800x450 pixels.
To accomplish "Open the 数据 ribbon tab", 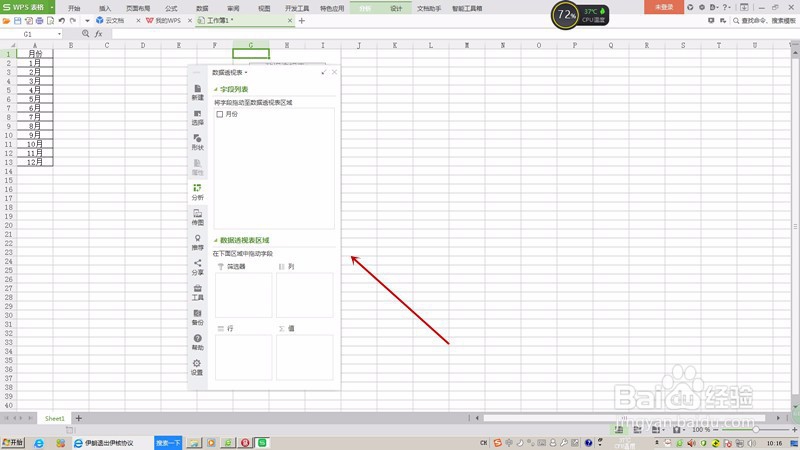I will coord(202,8).
